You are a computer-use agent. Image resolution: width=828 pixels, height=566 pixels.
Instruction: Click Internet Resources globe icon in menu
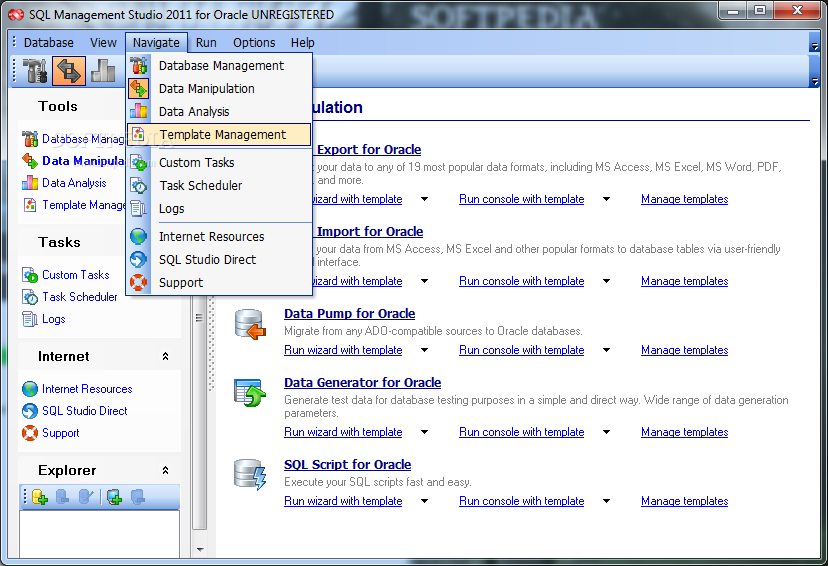point(139,237)
